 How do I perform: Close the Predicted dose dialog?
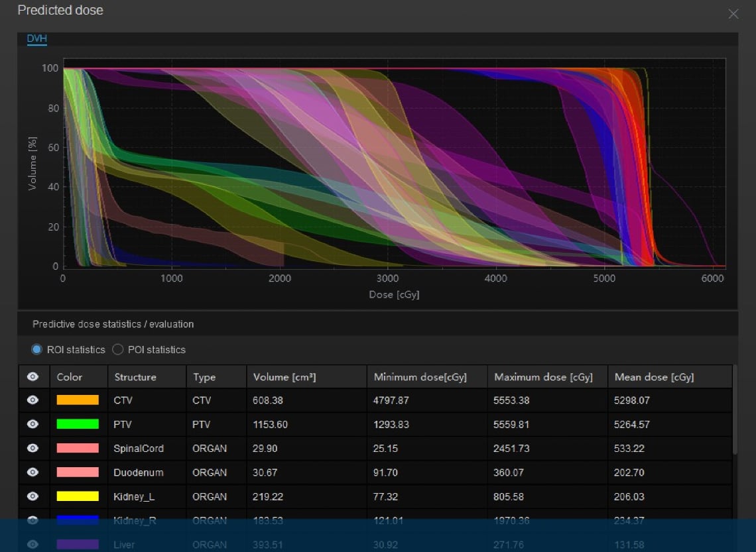point(733,14)
